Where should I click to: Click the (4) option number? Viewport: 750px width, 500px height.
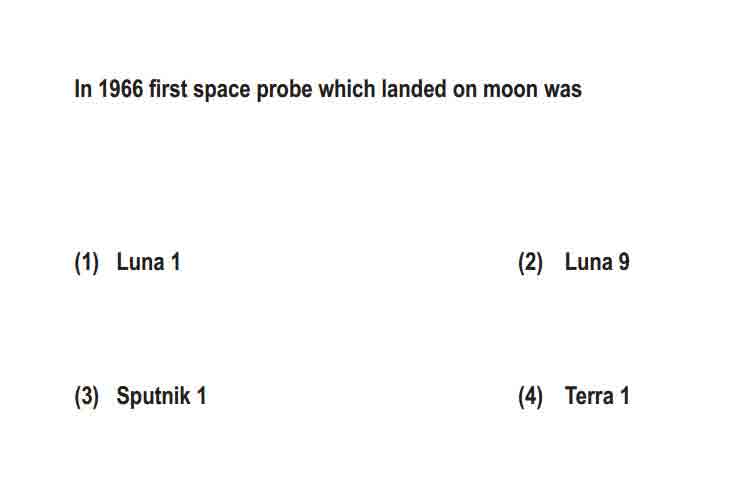(530, 397)
